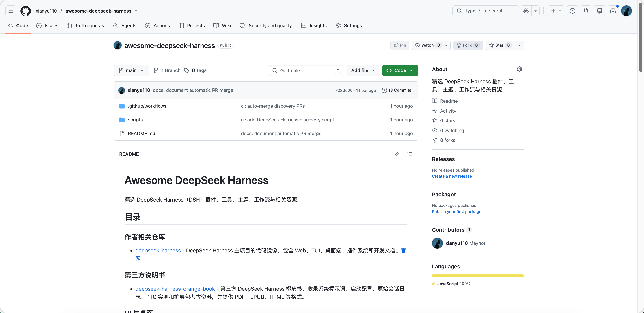Open commit 708dc00 hash link
The image size is (644, 313).
coord(344,90)
